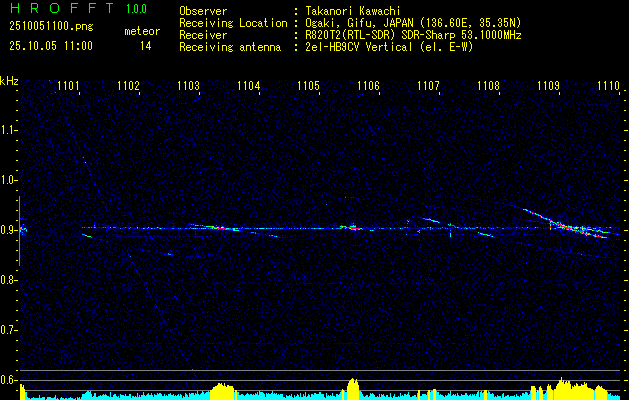Click the HROFFT title text
Image resolution: width=629 pixels, height=400 pixels.
tap(61, 8)
